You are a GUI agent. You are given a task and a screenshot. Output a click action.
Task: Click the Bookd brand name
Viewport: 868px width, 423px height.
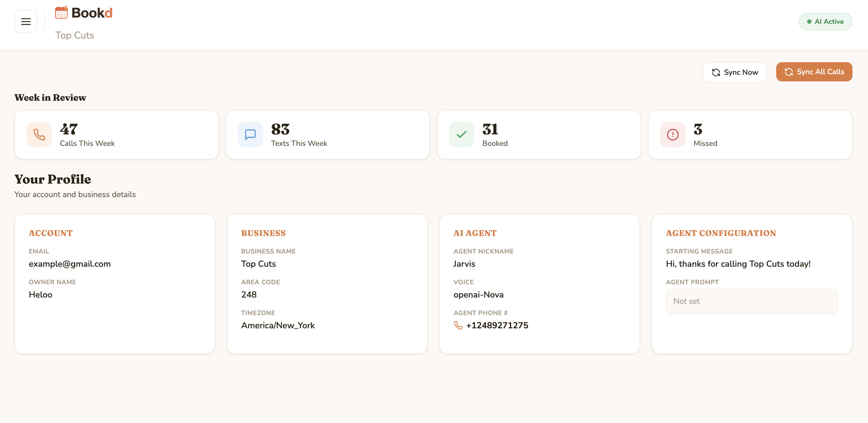[x=92, y=13]
